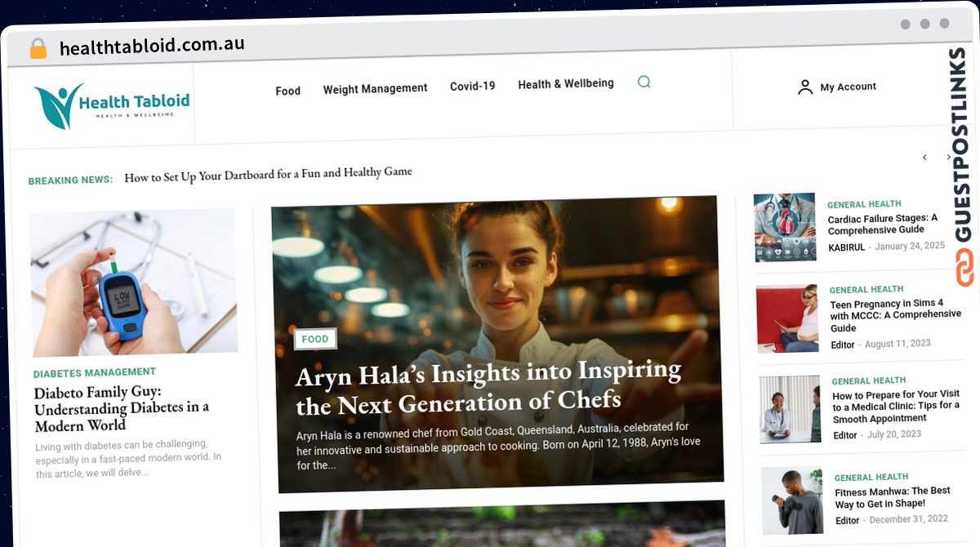Click Editor author under Fitness Manhwa article
This screenshot has width=980, height=547.
[848, 521]
